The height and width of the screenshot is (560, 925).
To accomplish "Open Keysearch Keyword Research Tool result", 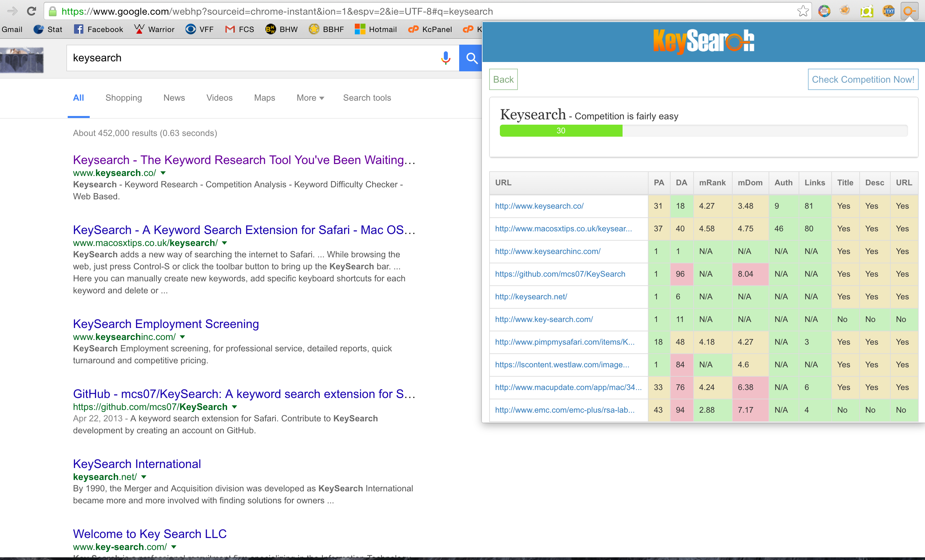I will coord(244,160).
